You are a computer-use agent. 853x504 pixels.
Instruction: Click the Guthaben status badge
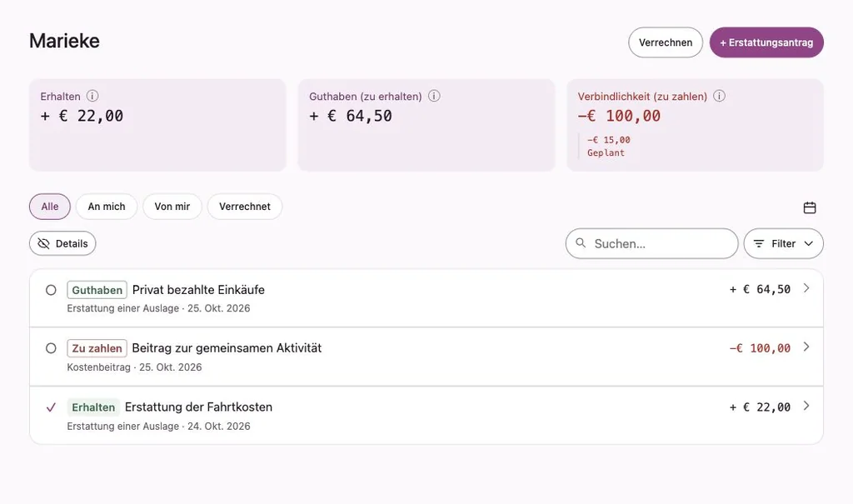coord(97,290)
